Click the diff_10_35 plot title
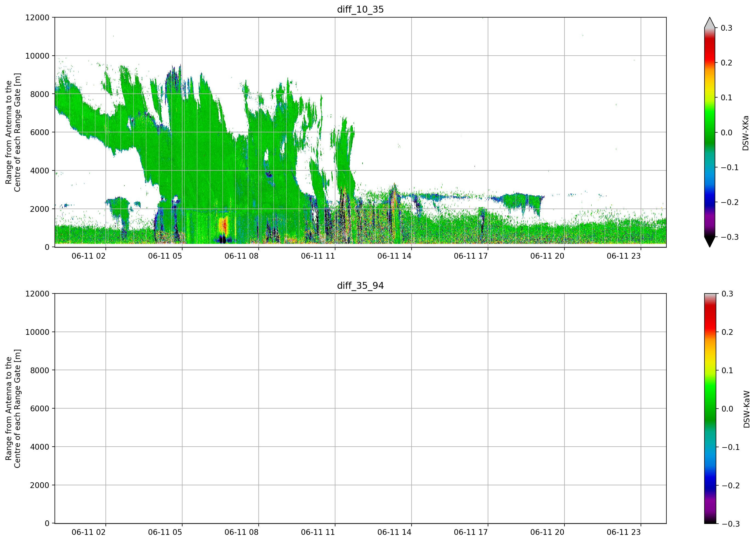Image resolution: width=756 pixels, height=542 pixels. 360,9
